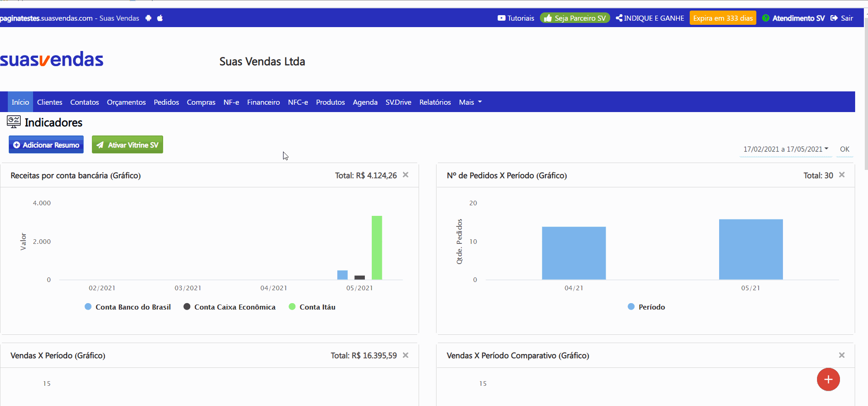
Task: Go to the Relatórios menu
Action: (x=435, y=102)
